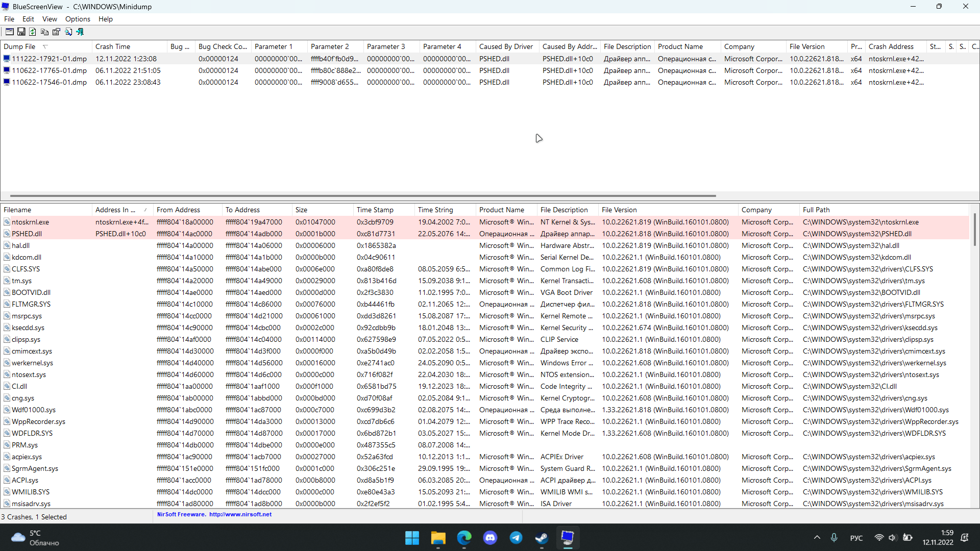Click the file icon beside ntoskrnl.exe
The height and width of the screenshot is (551, 980).
[7, 222]
